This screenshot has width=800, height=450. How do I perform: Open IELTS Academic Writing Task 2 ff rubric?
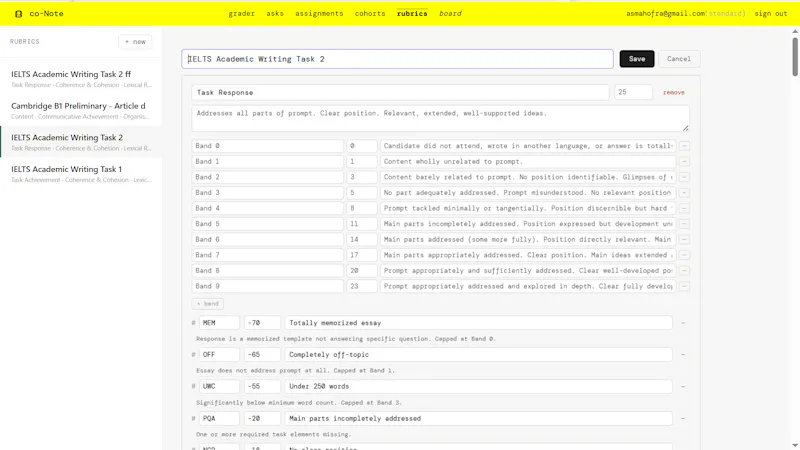pyautogui.click(x=81, y=79)
